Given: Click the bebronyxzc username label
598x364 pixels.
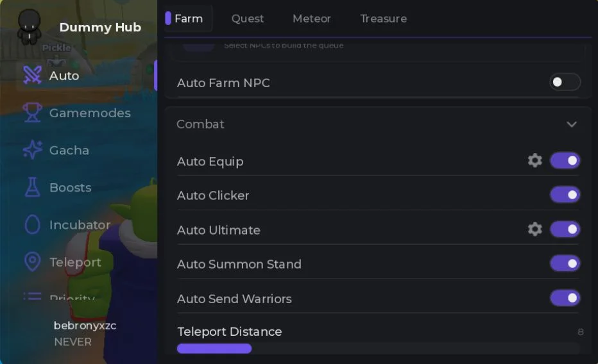Looking at the screenshot, I should 85,326.
